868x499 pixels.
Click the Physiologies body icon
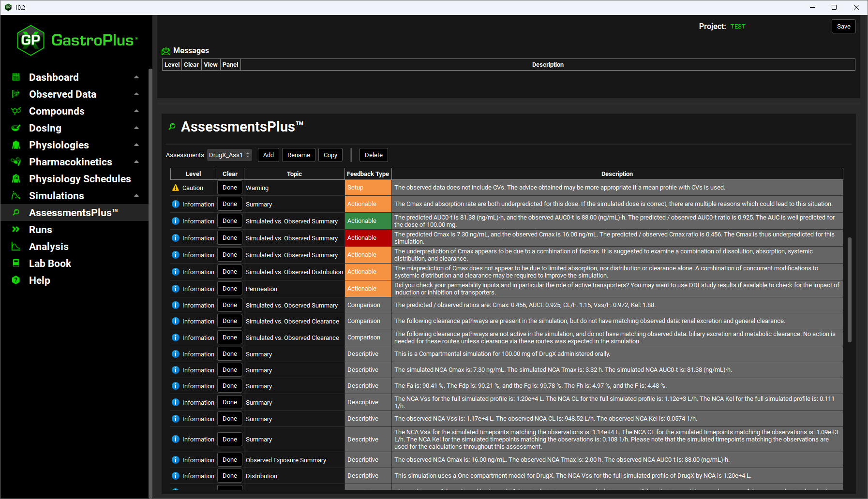16,145
